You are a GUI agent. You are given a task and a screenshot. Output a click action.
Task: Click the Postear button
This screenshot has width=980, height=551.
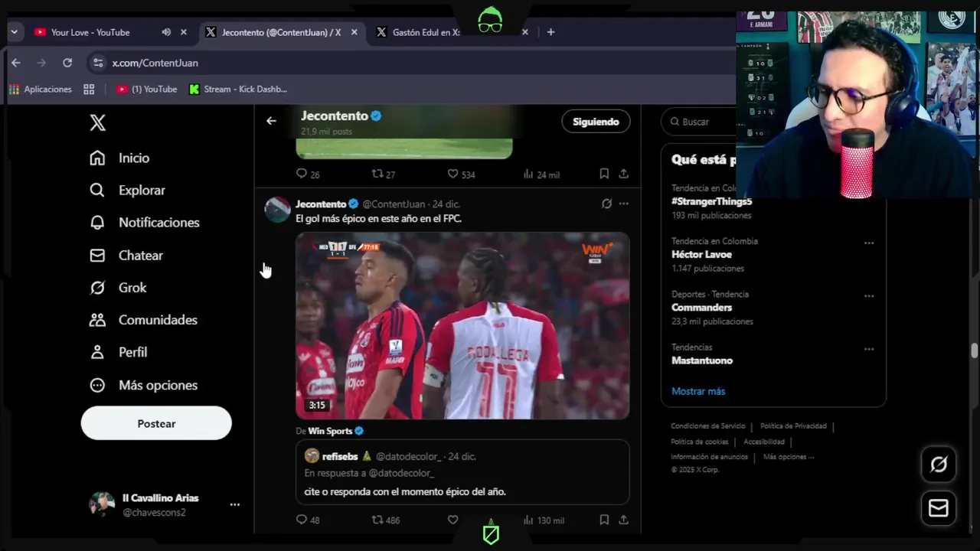click(156, 423)
